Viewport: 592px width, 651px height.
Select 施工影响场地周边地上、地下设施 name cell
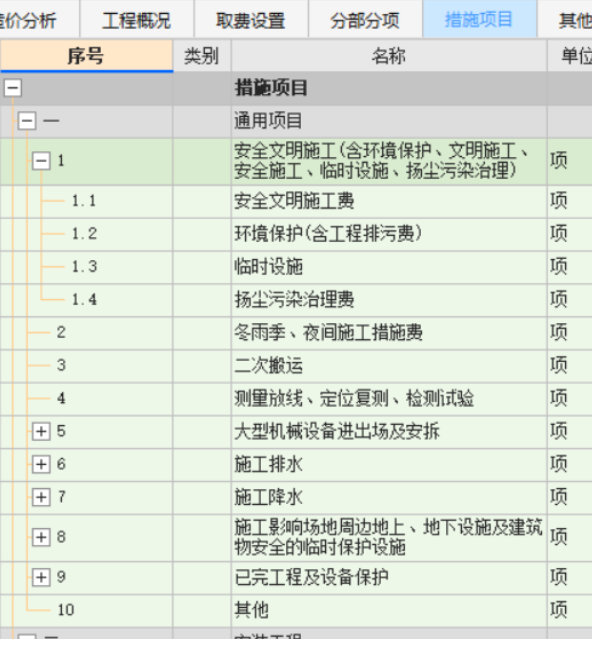coord(389,538)
